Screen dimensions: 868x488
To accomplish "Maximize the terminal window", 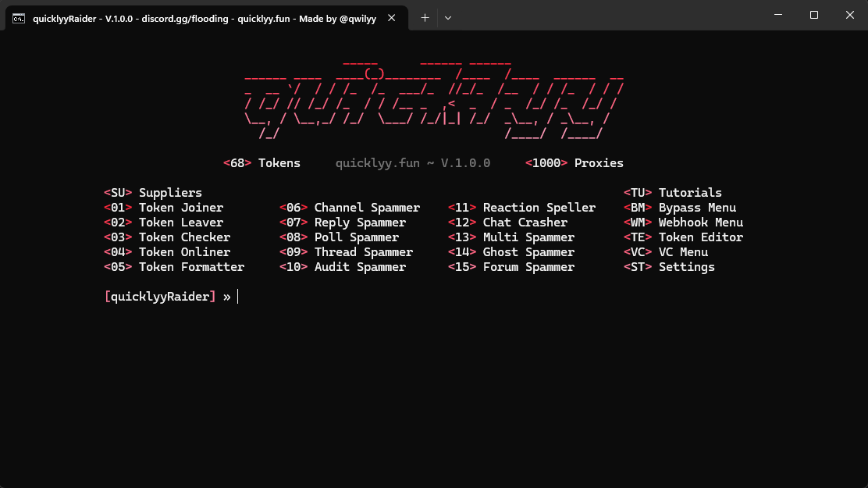I will point(813,15).
